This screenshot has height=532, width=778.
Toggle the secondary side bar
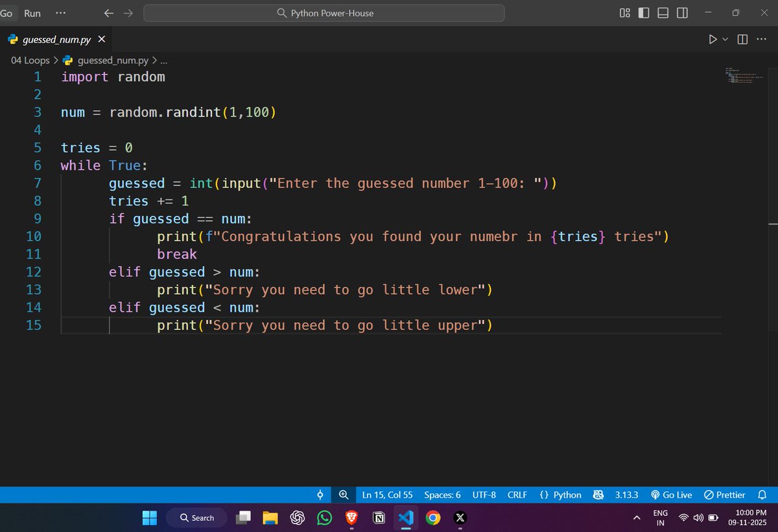coord(682,13)
